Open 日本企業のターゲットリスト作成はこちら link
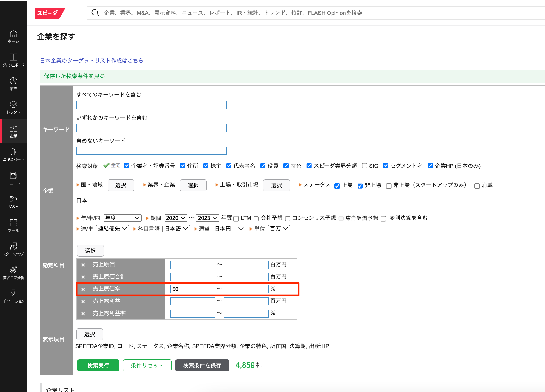This screenshot has height=392, width=545. coord(91,60)
